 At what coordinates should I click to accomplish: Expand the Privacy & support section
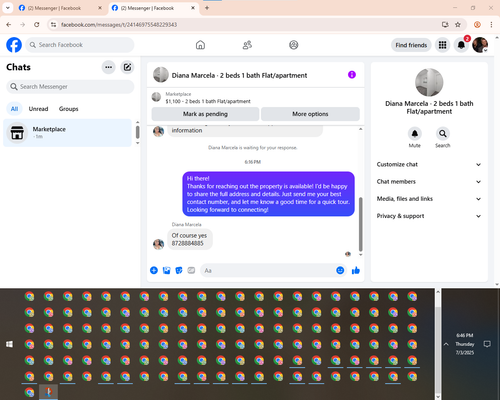pyautogui.click(x=429, y=216)
